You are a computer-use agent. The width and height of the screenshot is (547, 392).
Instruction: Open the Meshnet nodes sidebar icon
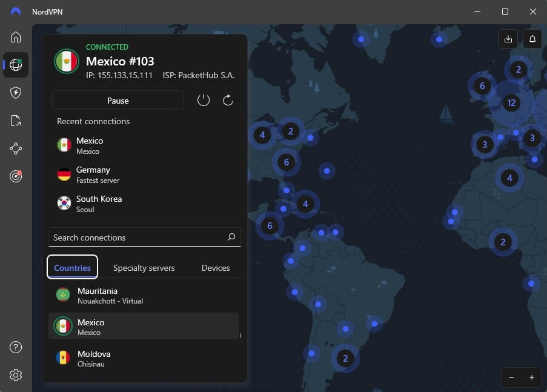pos(16,148)
